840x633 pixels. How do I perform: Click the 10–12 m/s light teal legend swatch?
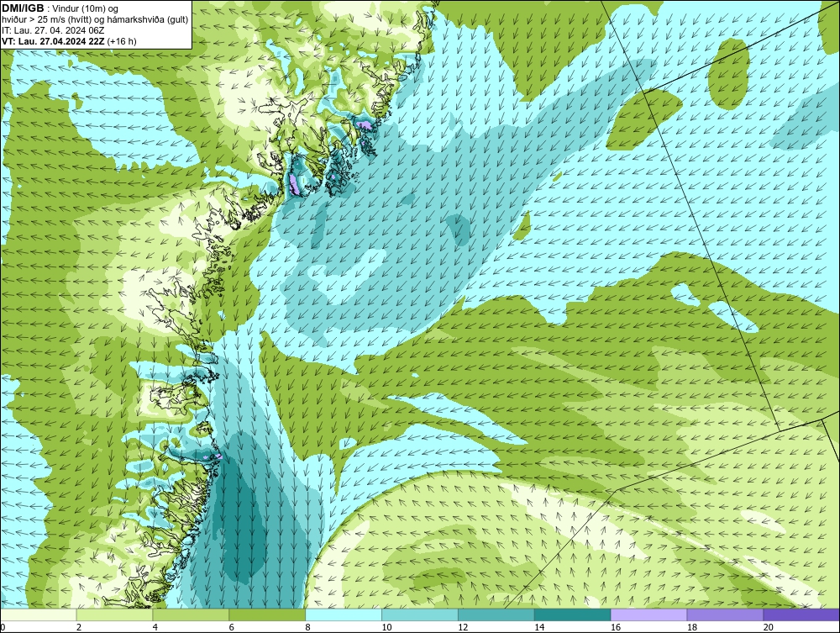[420, 615]
